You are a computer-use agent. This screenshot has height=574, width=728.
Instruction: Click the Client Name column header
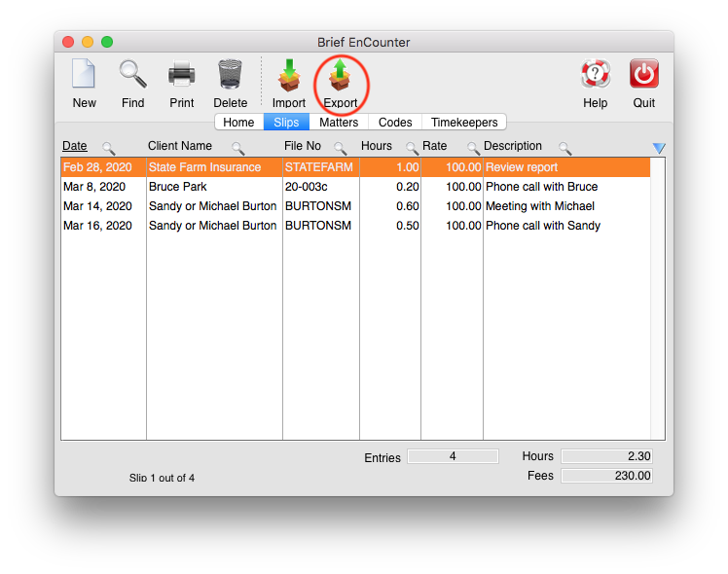[x=180, y=146]
